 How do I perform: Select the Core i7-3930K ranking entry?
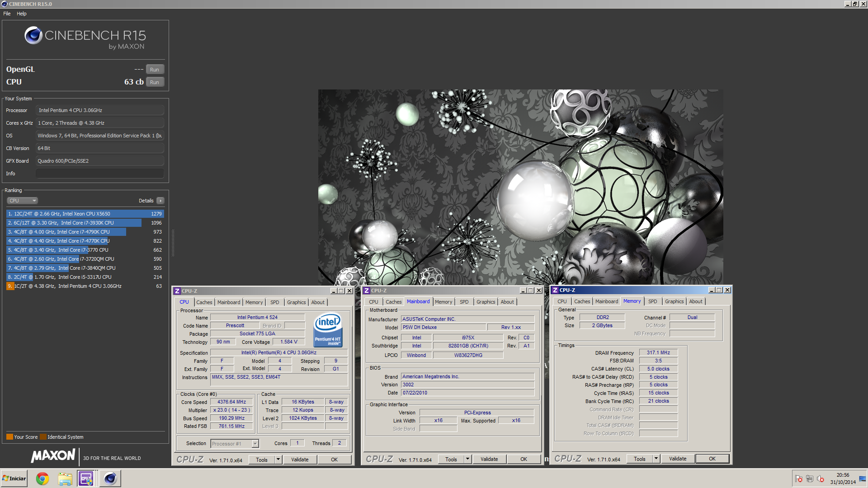click(85, 223)
